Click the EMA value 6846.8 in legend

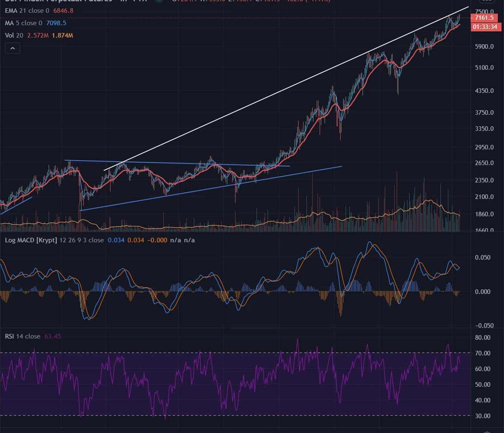(63, 11)
